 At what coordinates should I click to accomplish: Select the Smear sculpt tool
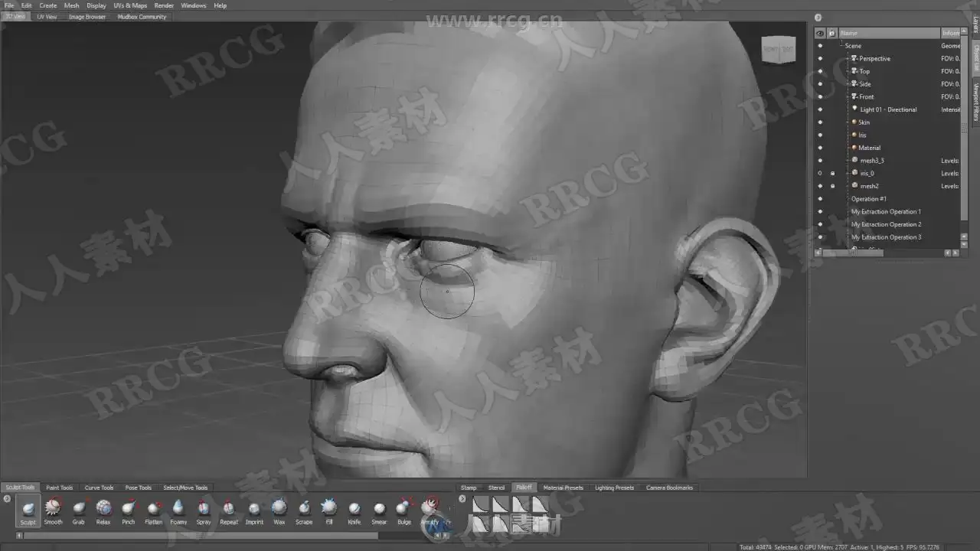click(x=379, y=511)
